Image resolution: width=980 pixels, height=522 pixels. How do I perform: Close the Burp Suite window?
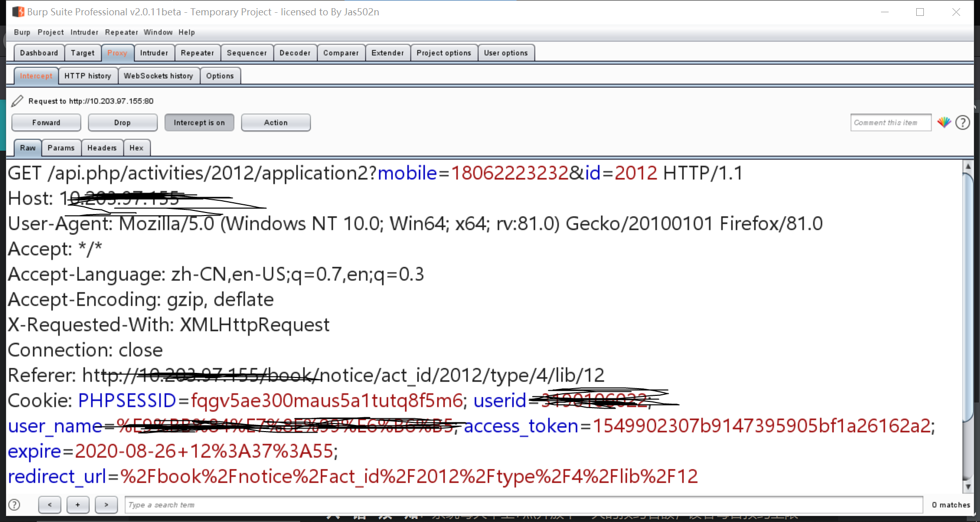pyautogui.click(x=956, y=12)
